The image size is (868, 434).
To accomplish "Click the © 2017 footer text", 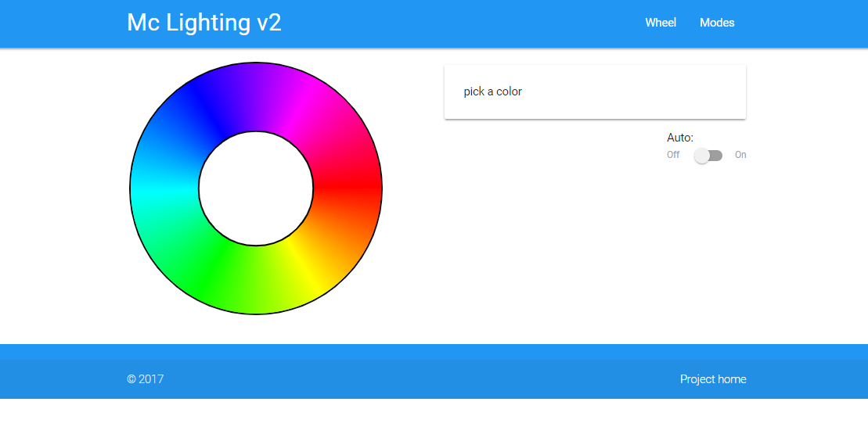I will pyautogui.click(x=146, y=379).
